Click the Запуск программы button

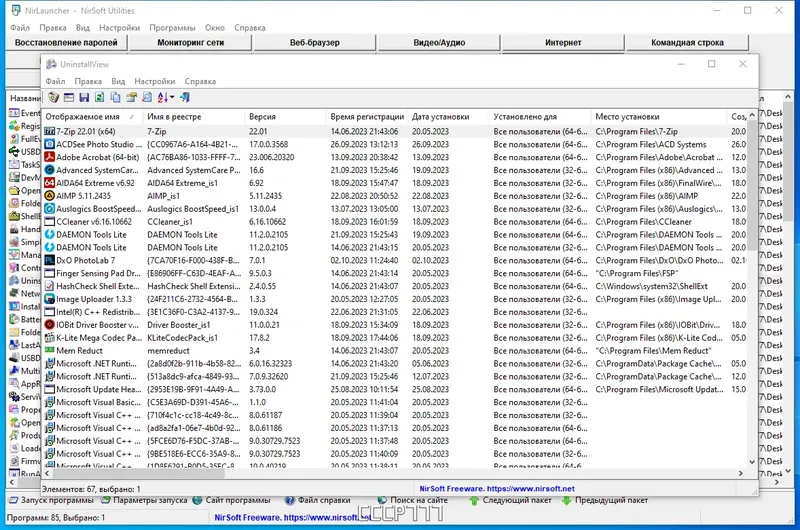click(x=52, y=500)
